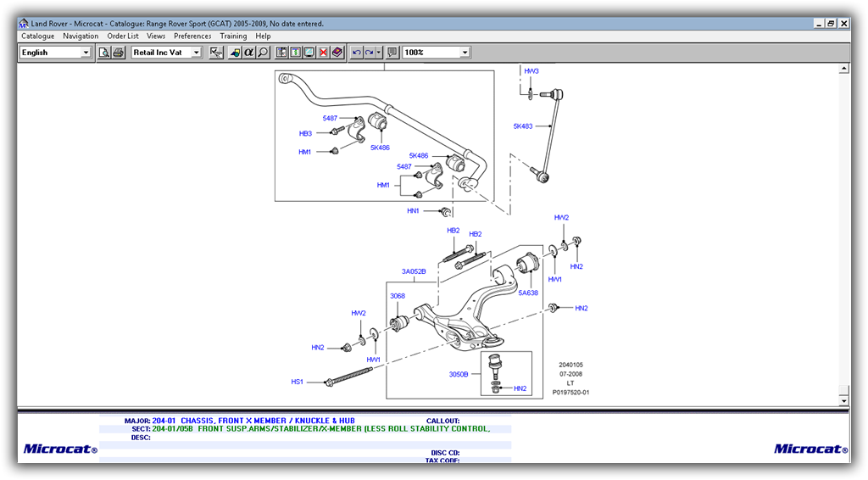
Task: Click the diagram code P0197520-01
Action: pyautogui.click(x=570, y=393)
